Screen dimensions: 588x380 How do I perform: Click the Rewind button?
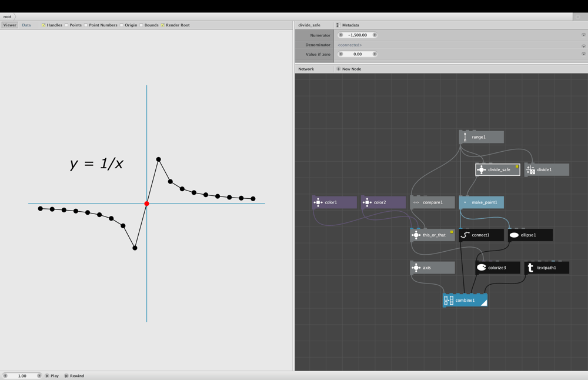[74, 376]
